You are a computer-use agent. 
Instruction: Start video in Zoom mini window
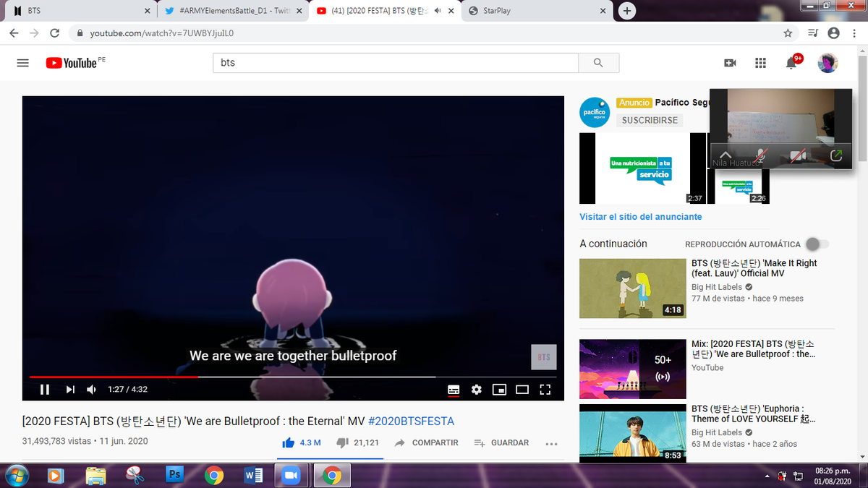click(798, 155)
